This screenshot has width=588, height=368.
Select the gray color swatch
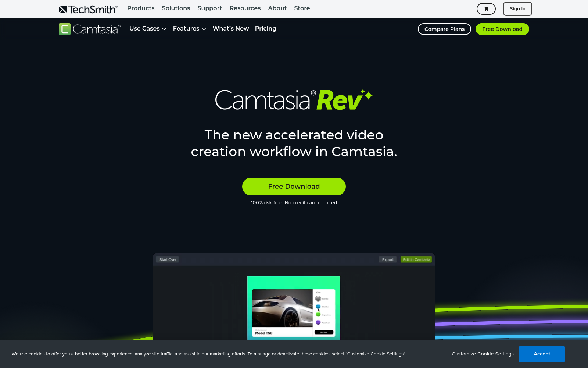pos(318,298)
